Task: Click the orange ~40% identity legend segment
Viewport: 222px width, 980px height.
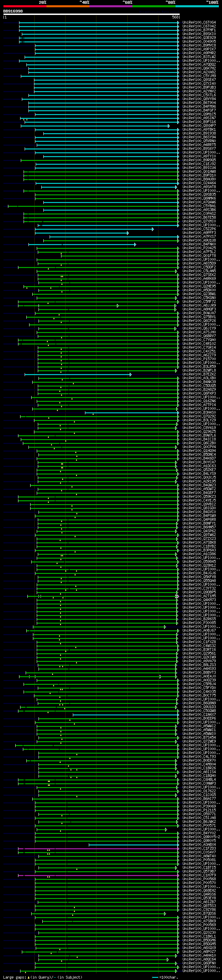Action: click(x=68, y=6)
